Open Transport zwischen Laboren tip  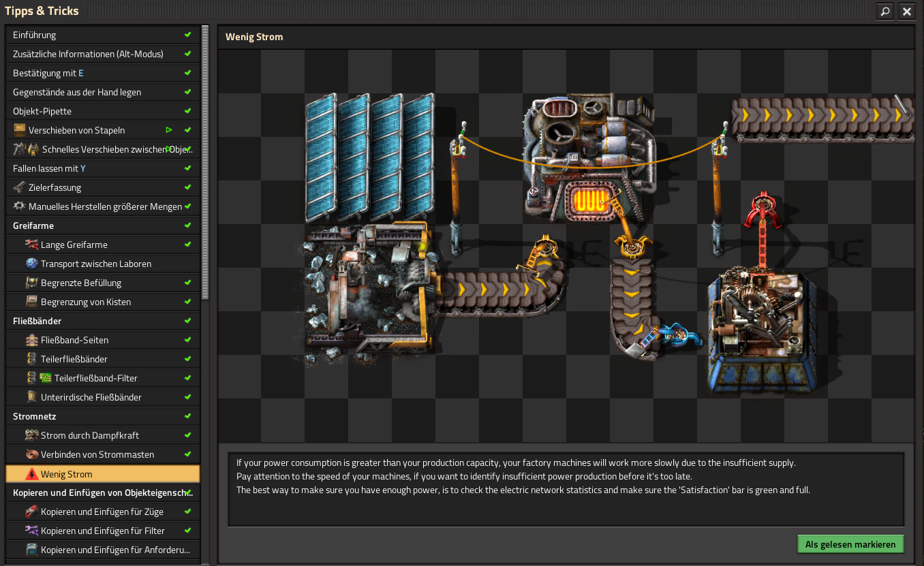[x=103, y=264]
